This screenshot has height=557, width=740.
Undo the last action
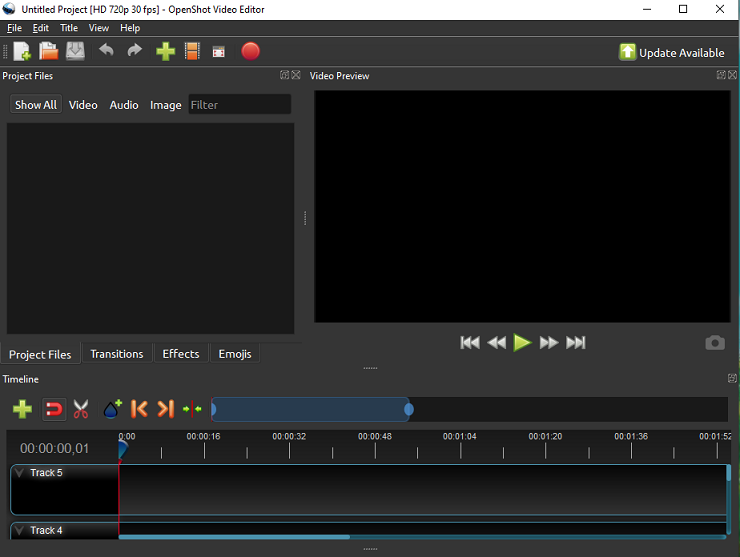click(x=107, y=50)
